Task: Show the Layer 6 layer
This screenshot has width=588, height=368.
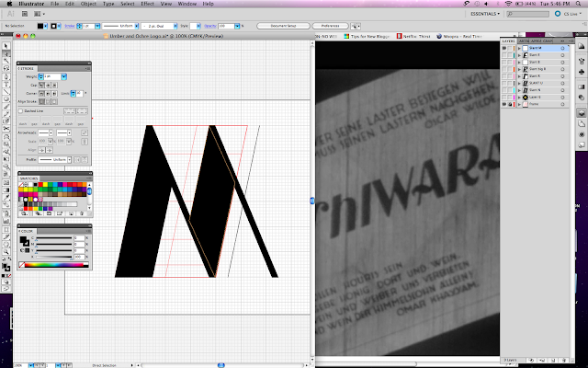Action: (x=504, y=98)
